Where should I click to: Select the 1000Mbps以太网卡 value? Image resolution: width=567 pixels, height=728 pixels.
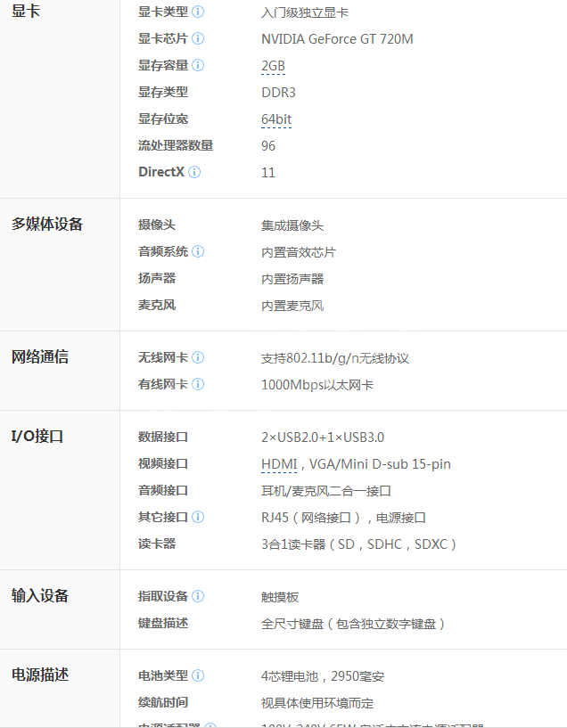tap(317, 385)
